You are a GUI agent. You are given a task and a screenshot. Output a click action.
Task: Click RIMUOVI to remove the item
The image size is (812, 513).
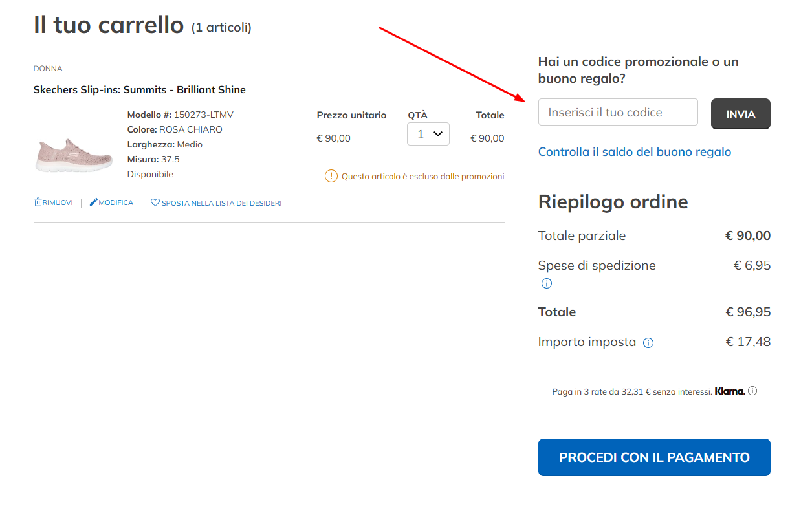click(x=59, y=202)
